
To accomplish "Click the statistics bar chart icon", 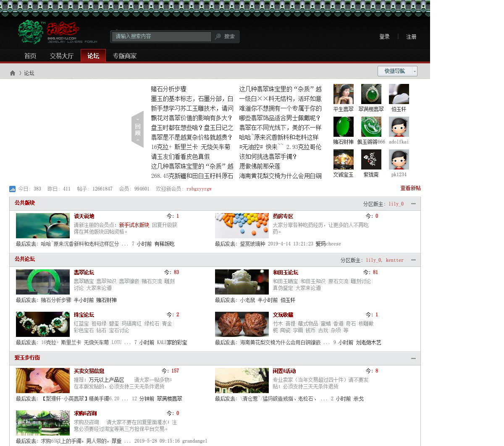I will (12, 189).
